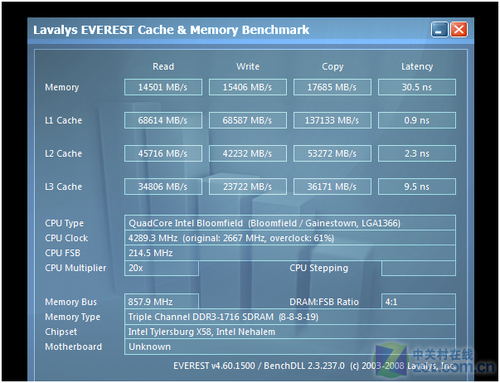Click the CPU Stepping label
500x383 pixels.
pyautogui.click(x=319, y=268)
